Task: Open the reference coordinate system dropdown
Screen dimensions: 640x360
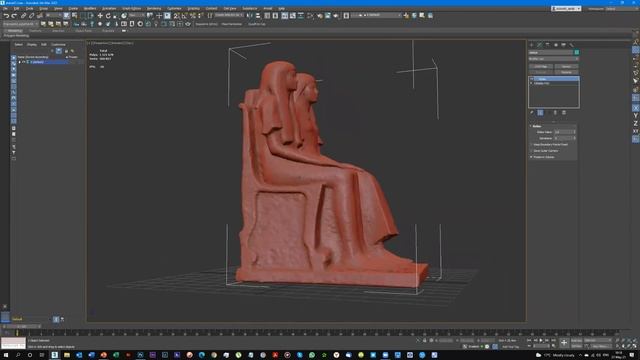Action: (137, 16)
